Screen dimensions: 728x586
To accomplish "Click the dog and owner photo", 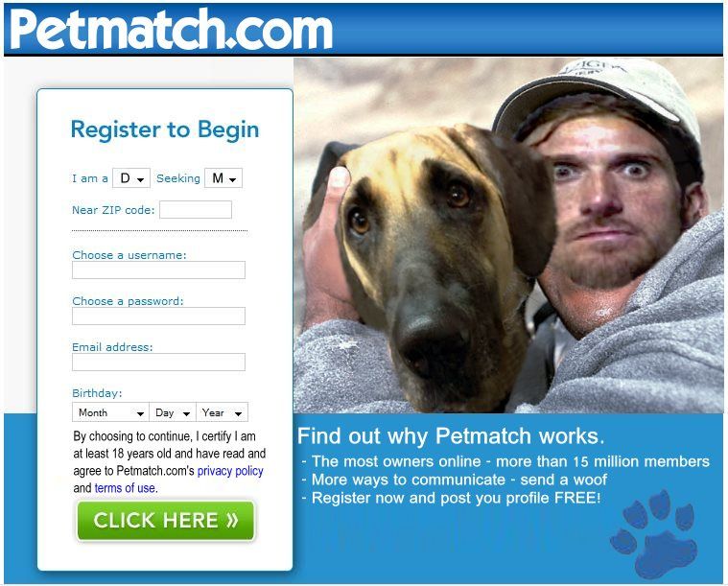I will click(x=508, y=235).
